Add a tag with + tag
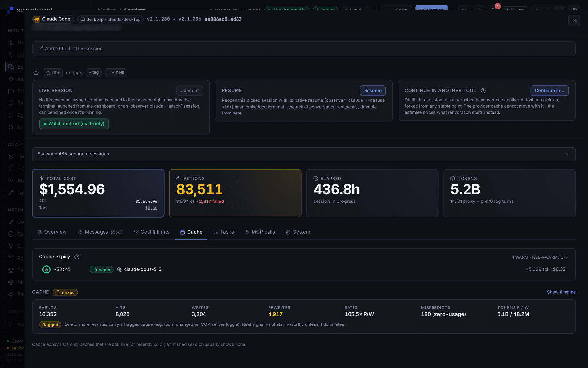 point(94,72)
